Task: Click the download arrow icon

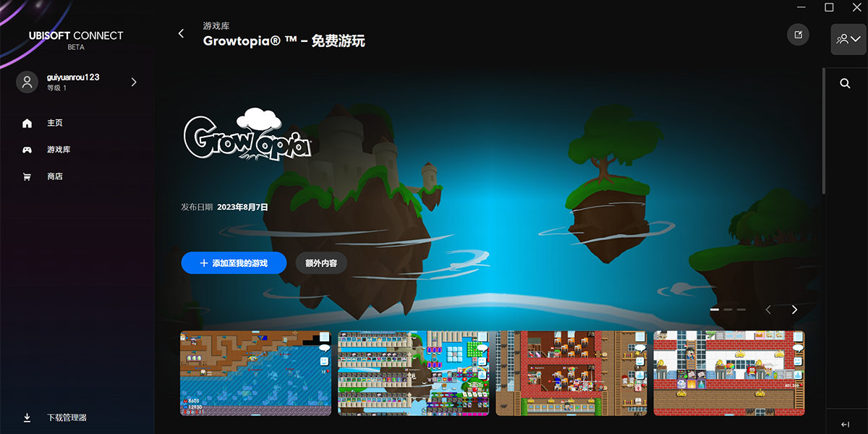Action: (x=27, y=417)
